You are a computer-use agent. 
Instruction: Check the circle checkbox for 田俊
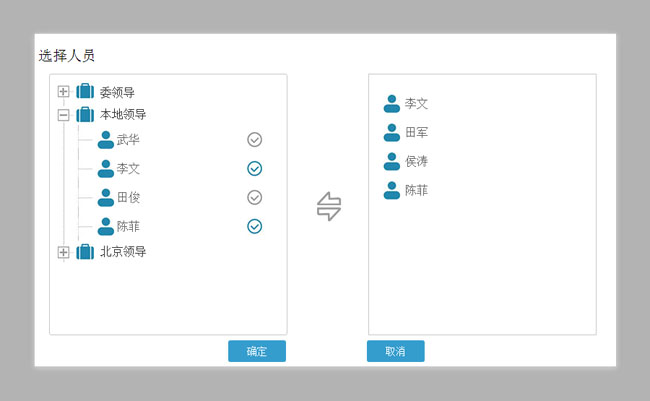pyautogui.click(x=254, y=198)
